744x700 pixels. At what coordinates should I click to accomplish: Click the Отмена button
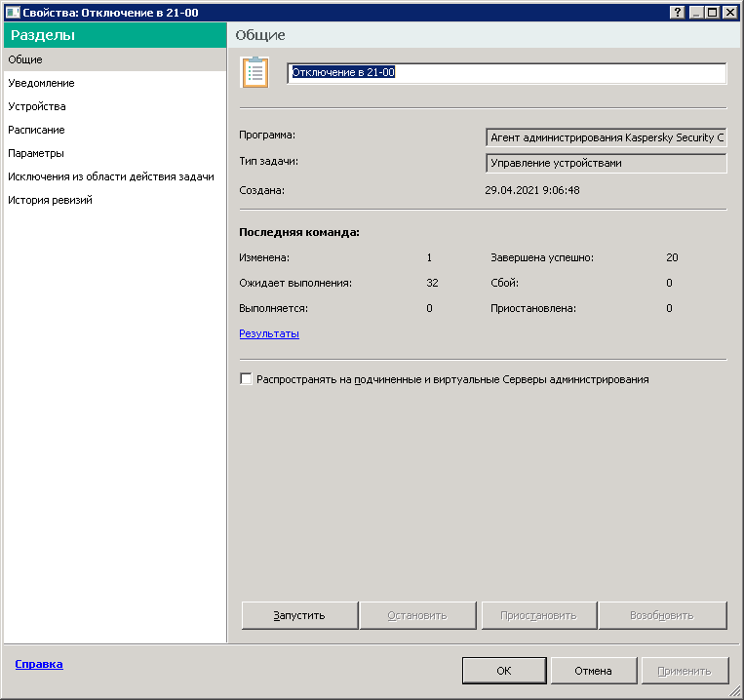[593, 671]
